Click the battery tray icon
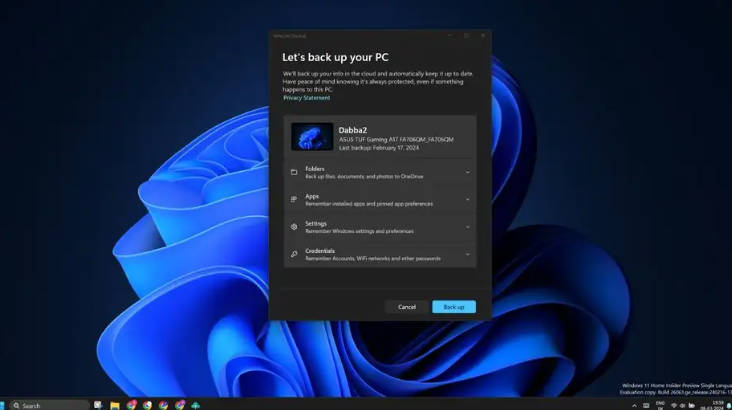 692,406
